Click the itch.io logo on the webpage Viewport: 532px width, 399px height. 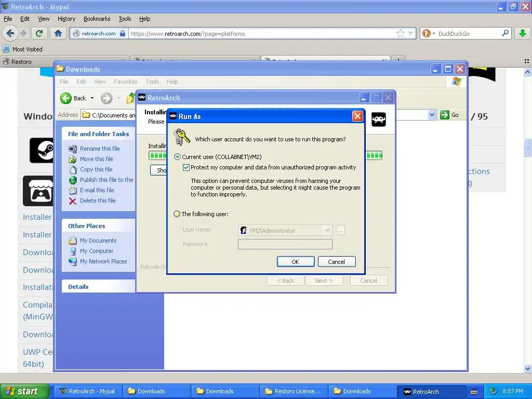[38, 191]
